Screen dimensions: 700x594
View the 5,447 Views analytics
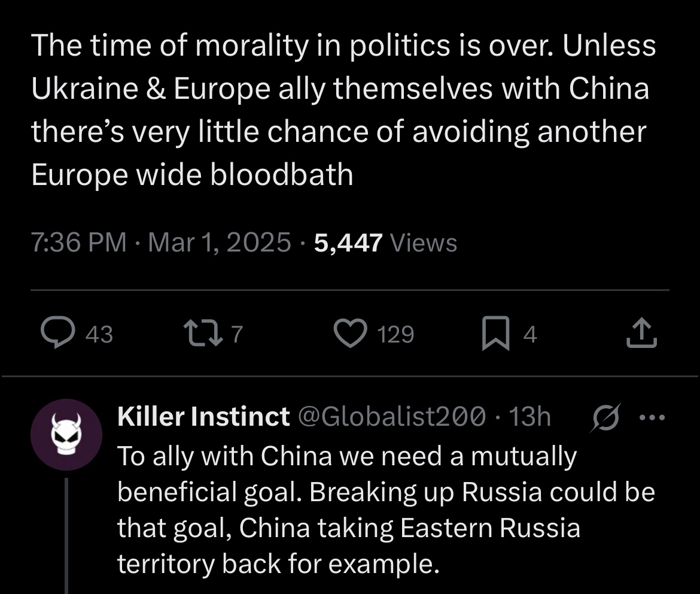pyautogui.click(x=385, y=243)
